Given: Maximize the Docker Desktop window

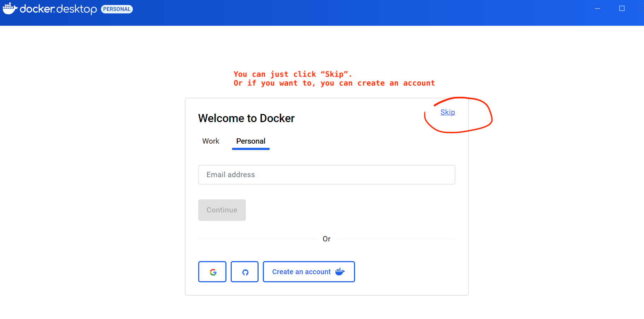Looking at the screenshot, I should [622, 8].
